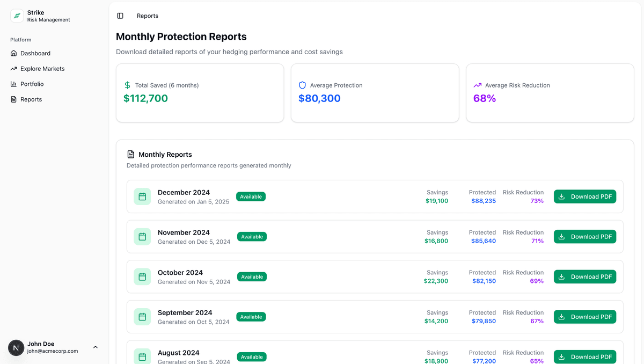This screenshot has height=364, width=644.
Task: Click the Monthly Reports document icon
Action: [130, 155]
